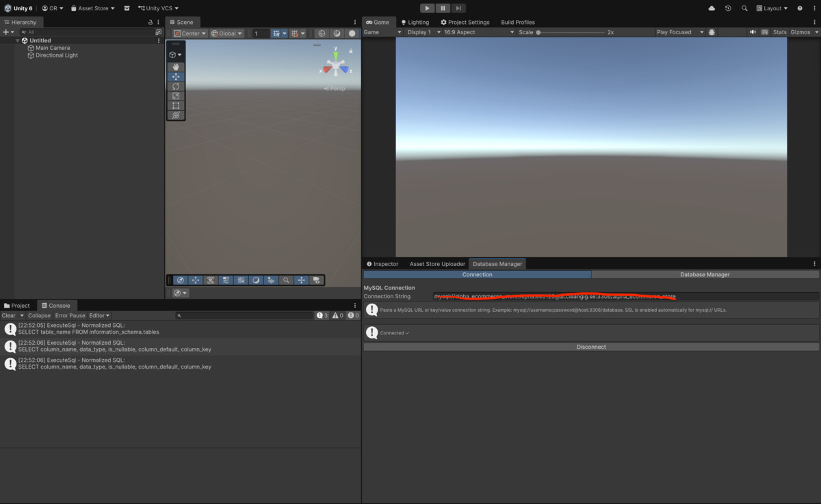
Task: Open the Hierarchy create plus dropdown
Action: [x=8, y=32]
